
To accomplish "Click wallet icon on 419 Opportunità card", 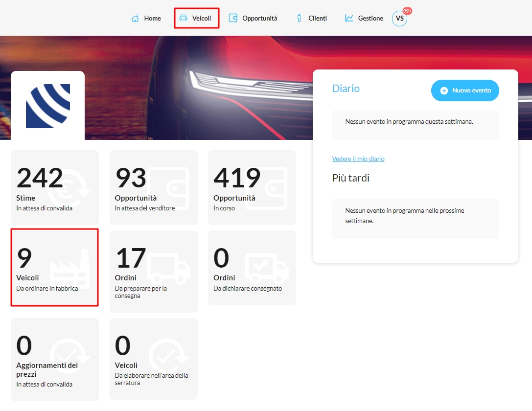I will 266,188.
